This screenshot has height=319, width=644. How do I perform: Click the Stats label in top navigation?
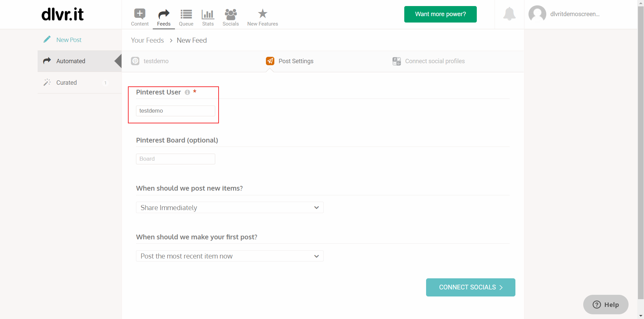coord(208,24)
